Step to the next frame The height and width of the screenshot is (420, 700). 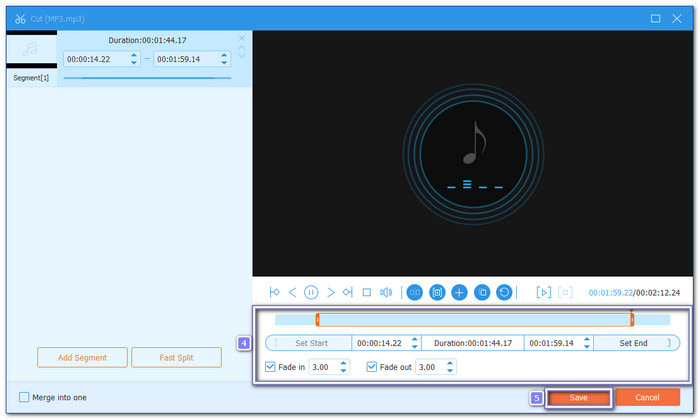[x=330, y=292]
